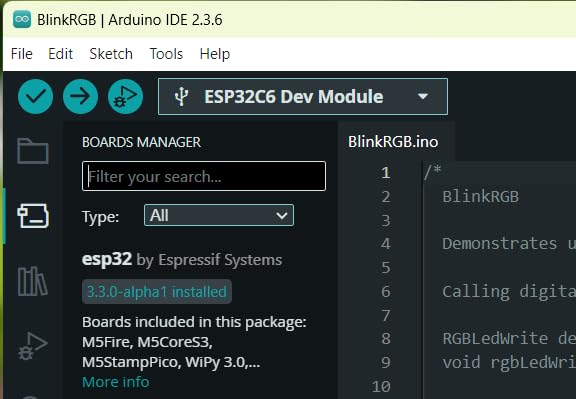Switch to the BlinkRGB.ino tab

click(x=393, y=142)
